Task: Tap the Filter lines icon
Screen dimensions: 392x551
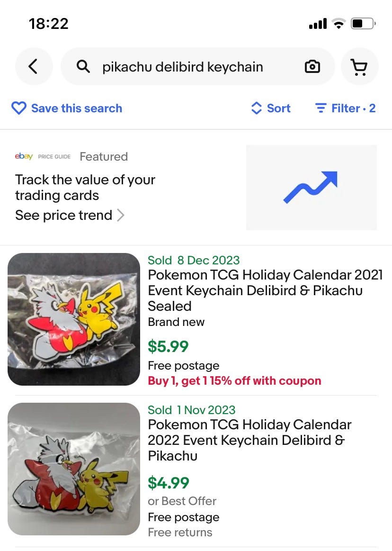Action: [x=321, y=108]
